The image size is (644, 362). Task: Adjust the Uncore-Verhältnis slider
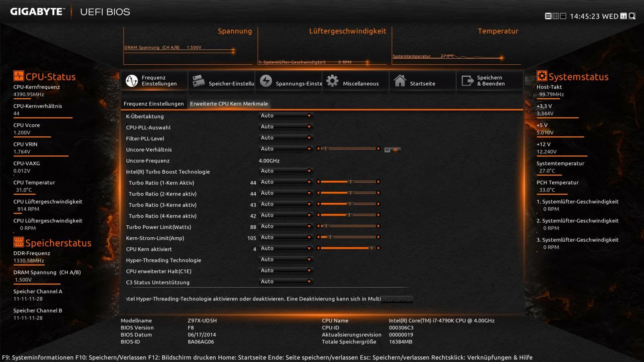click(x=348, y=149)
